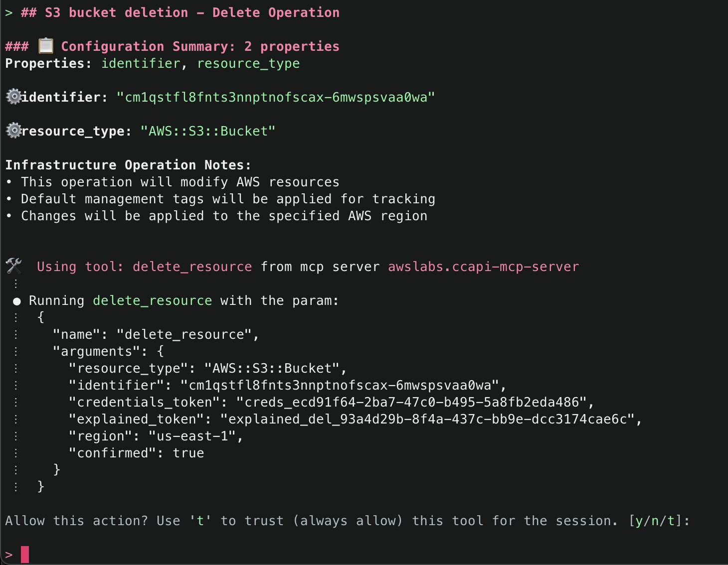728x565 pixels.
Task: Click the clipboard icon beside Configuration Summary
Action: point(46,46)
